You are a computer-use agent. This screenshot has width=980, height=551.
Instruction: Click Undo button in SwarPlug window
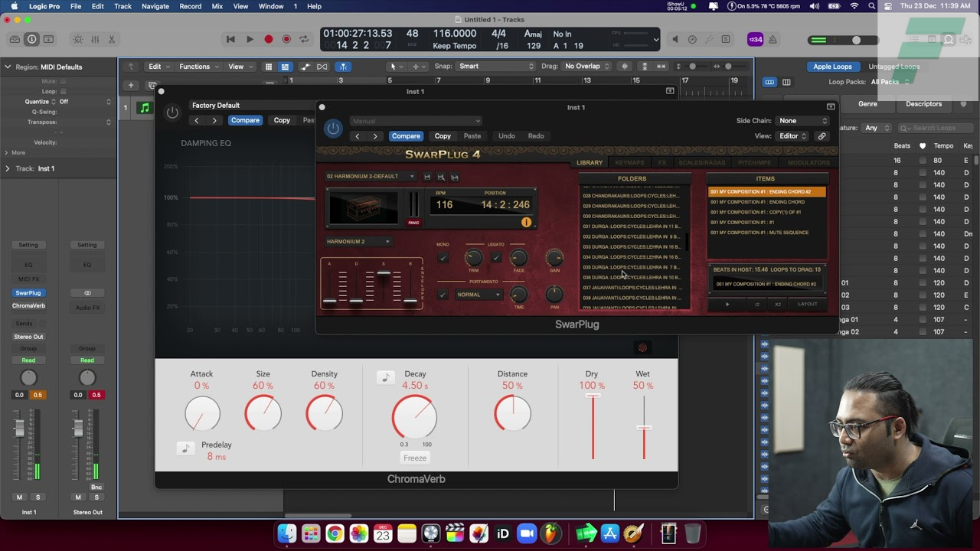pos(507,136)
